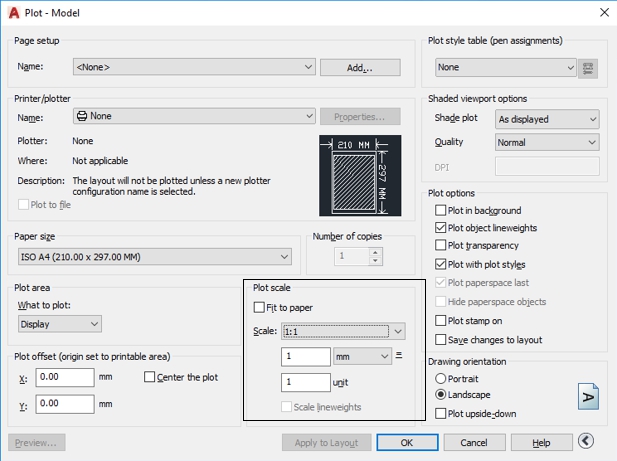The image size is (617, 461).
Task: Open the Scale dropdown
Action: click(343, 331)
